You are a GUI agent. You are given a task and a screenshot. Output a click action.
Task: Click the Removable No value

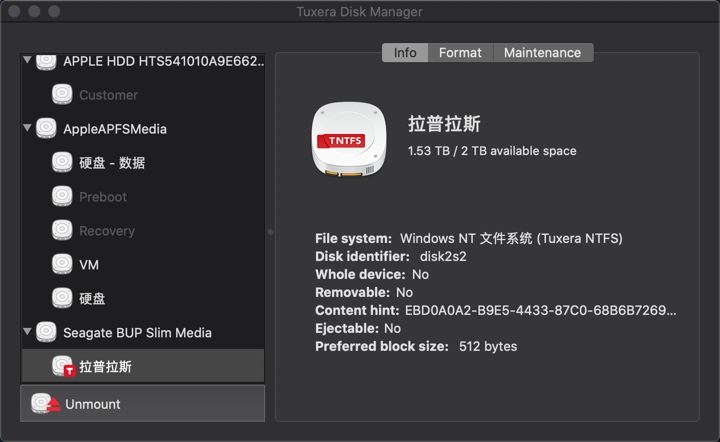404,292
